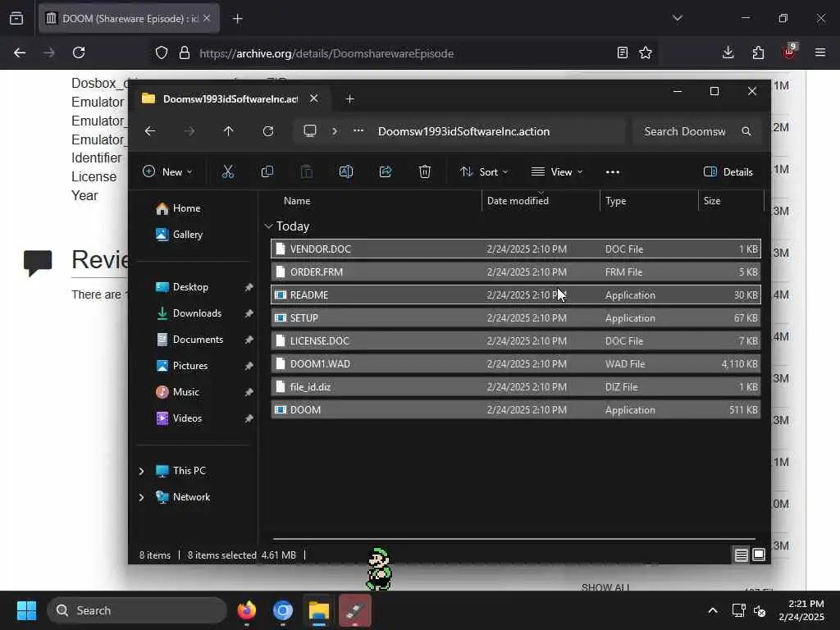Viewport: 840px width, 630px height.
Task: Toggle the Details pane button
Action: 728,172
